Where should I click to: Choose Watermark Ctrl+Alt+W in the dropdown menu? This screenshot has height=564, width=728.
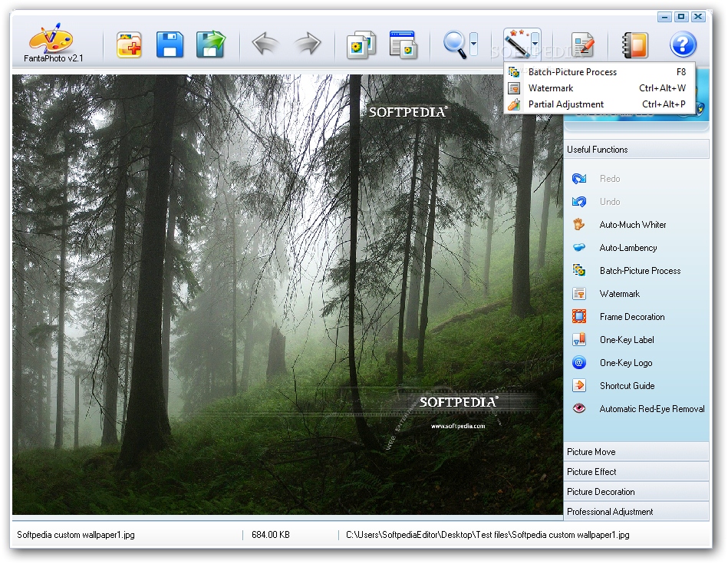[599, 88]
